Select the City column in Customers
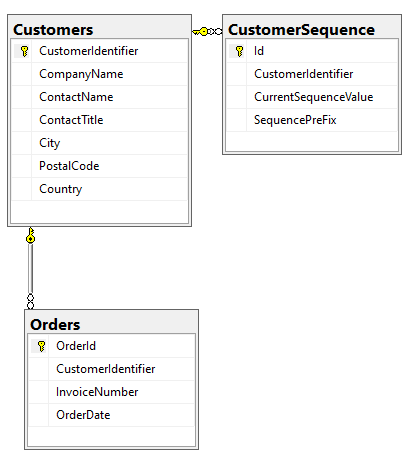 coord(100,143)
